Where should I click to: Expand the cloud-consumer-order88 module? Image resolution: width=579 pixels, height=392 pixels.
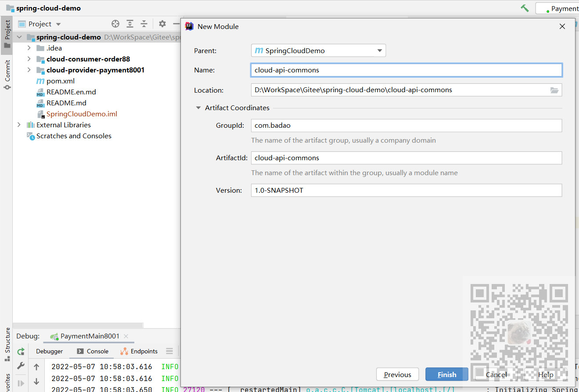pyautogui.click(x=29, y=59)
